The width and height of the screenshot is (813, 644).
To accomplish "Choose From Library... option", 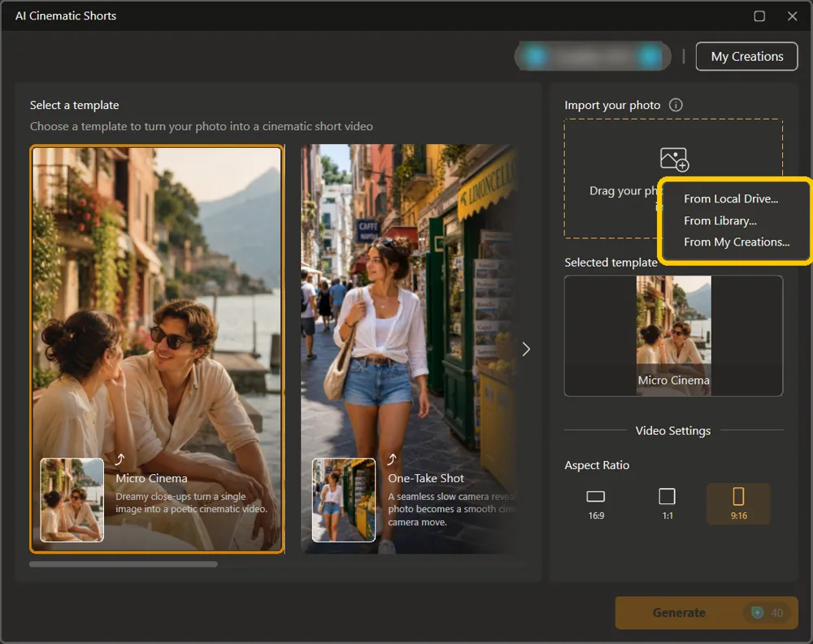I will point(720,221).
